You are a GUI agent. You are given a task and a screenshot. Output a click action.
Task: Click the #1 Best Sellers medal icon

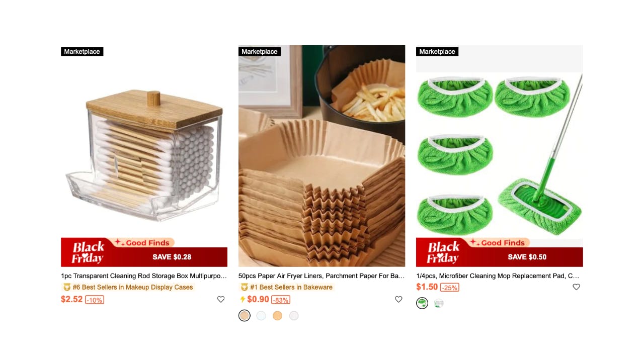245,287
